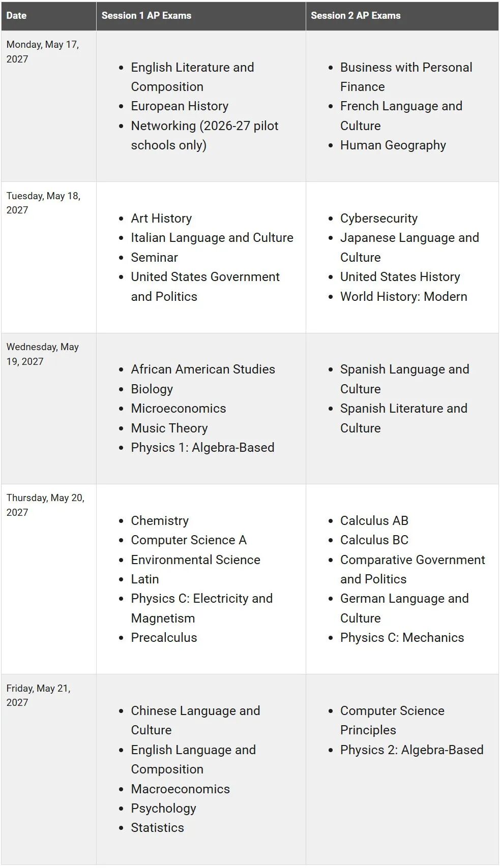
Task: Select the Art History exam
Action: click(161, 218)
